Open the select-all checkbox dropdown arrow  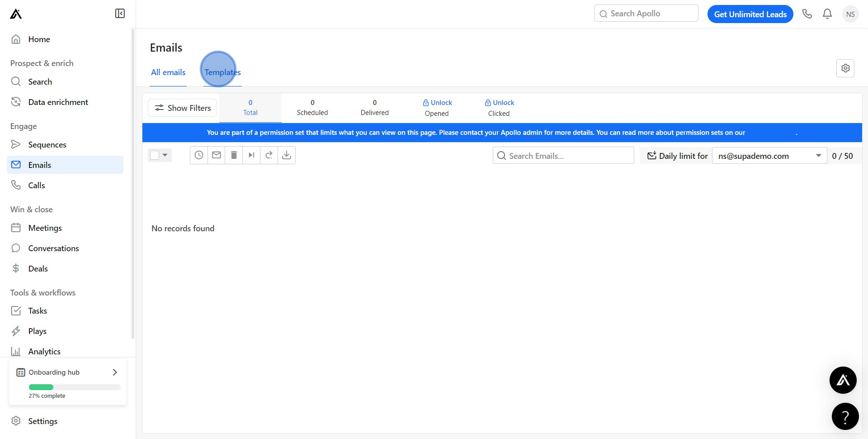click(165, 155)
